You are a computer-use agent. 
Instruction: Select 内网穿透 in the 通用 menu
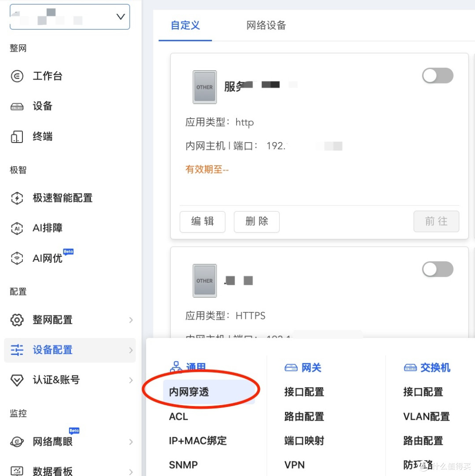[x=208, y=392]
